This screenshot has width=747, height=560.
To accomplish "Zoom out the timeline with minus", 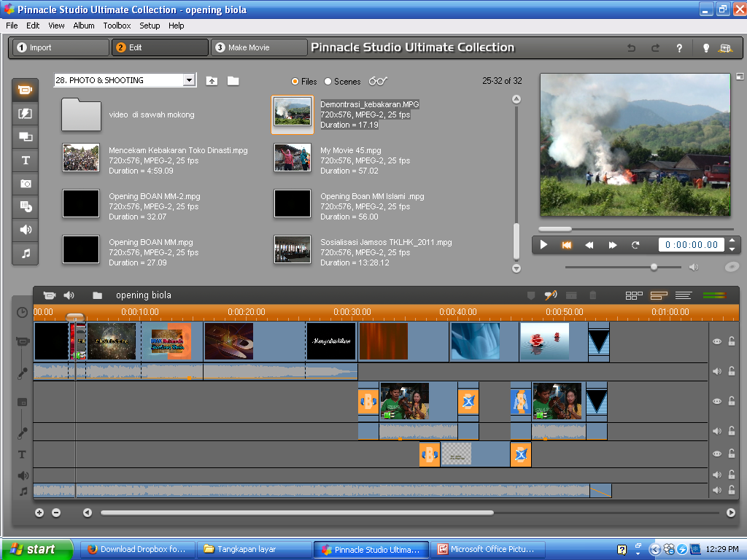I will point(56,513).
